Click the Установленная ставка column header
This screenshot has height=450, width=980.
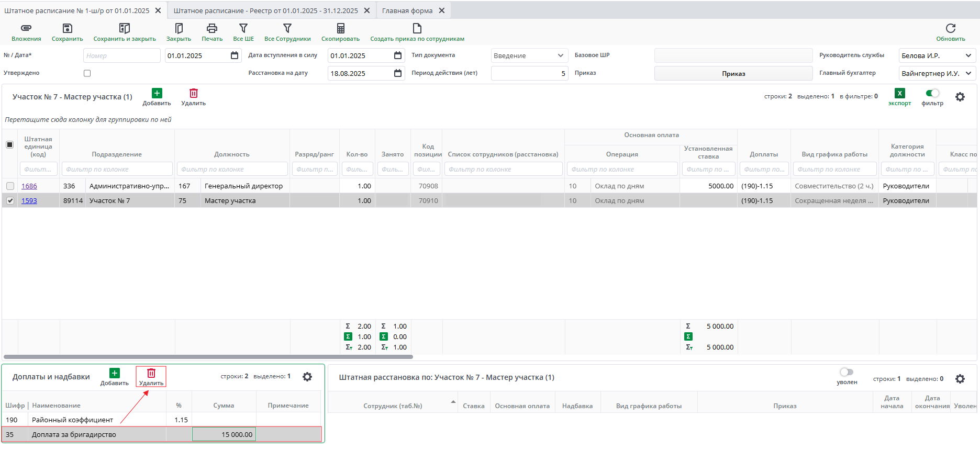click(708, 152)
